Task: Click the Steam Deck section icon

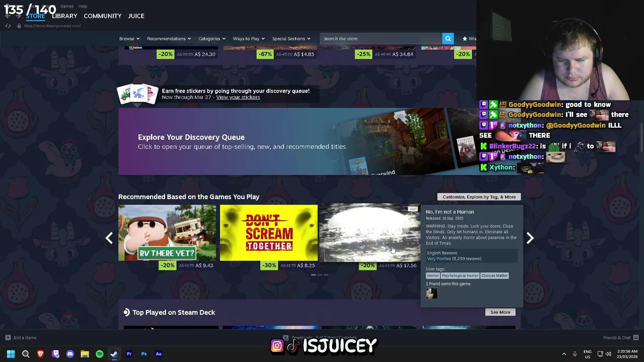Action: pos(127,312)
